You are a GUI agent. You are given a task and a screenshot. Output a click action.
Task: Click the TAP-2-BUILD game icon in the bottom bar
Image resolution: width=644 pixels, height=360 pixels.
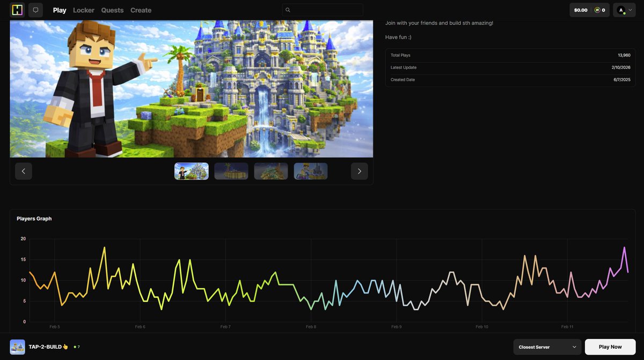point(18,347)
